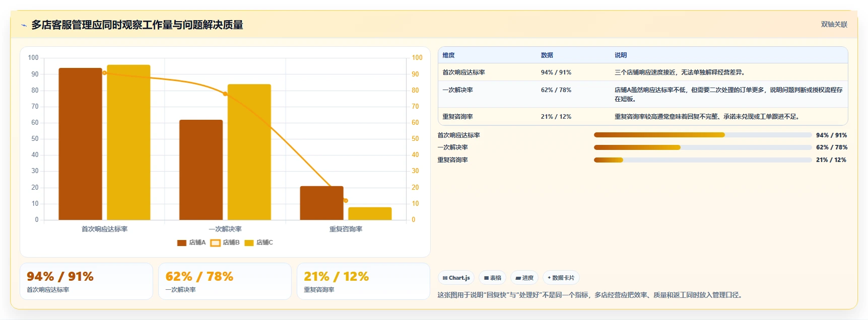Click the 进度 chip
The width and height of the screenshot is (868, 320).
coord(524,278)
